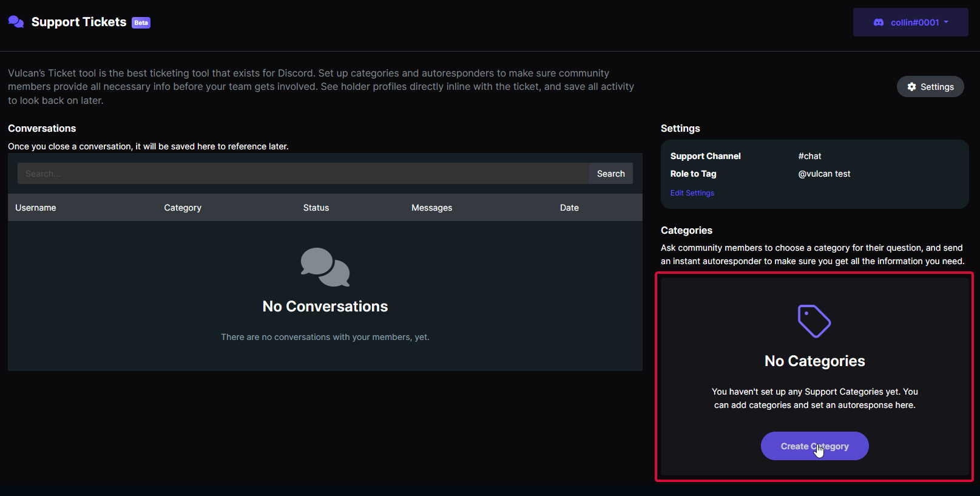Click the 'Once you close a conversation' description
This screenshot has width=980, height=496.
click(148, 146)
